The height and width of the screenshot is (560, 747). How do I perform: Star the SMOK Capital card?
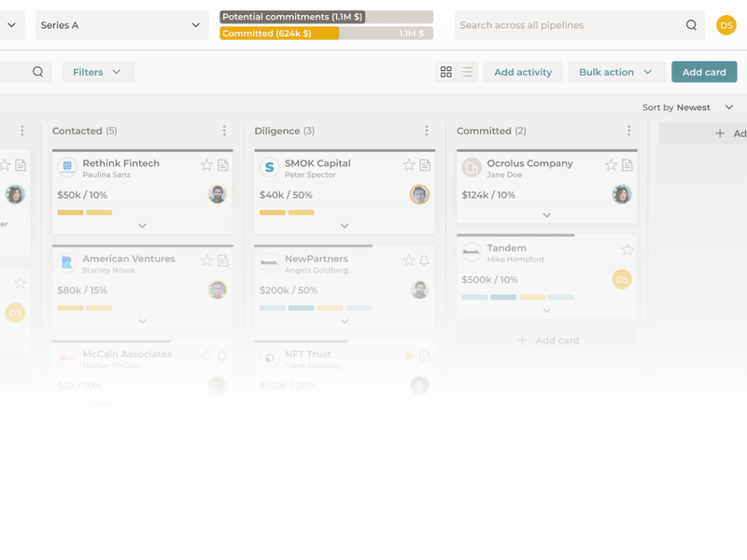[x=408, y=165]
